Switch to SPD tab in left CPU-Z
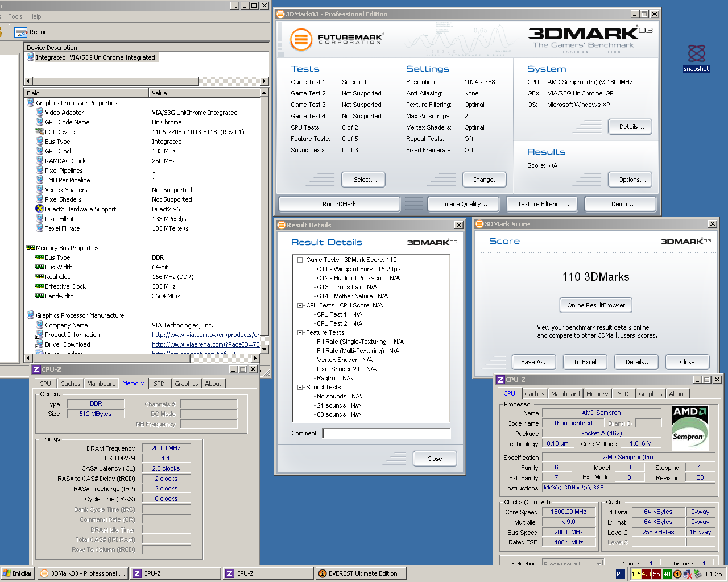The image size is (728, 582). tap(159, 384)
